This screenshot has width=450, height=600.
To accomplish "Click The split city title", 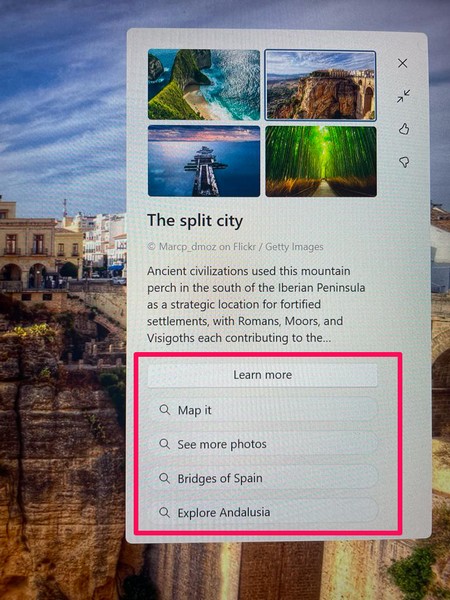I will coord(195,221).
